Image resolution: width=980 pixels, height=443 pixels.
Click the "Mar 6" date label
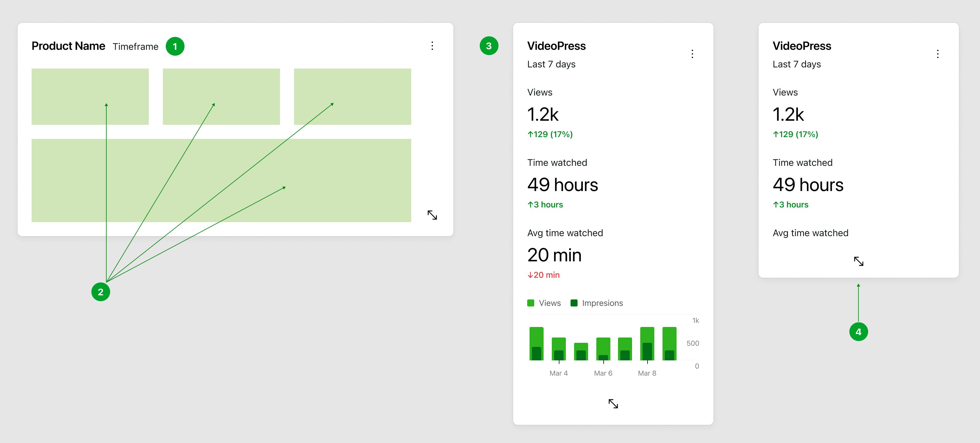603,373
